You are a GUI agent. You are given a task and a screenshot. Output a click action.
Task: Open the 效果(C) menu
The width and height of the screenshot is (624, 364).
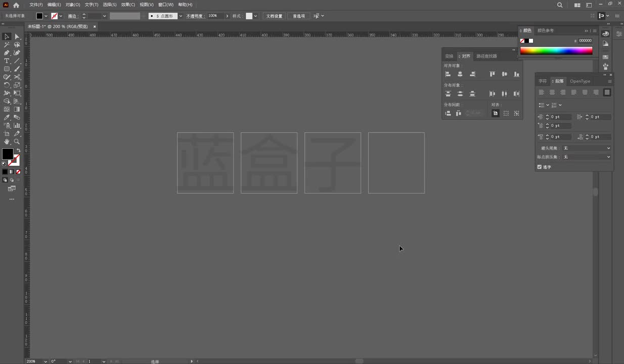tap(128, 5)
